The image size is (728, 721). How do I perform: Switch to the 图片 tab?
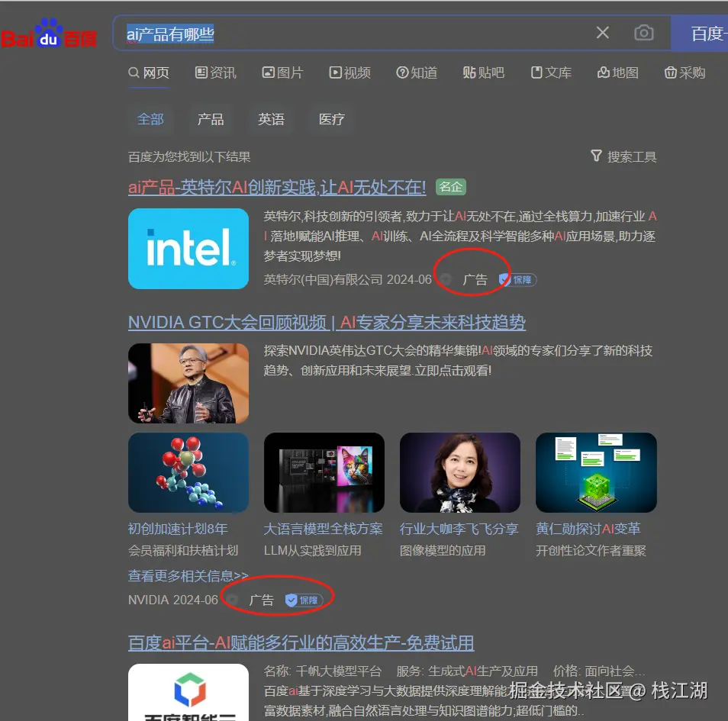click(283, 72)
